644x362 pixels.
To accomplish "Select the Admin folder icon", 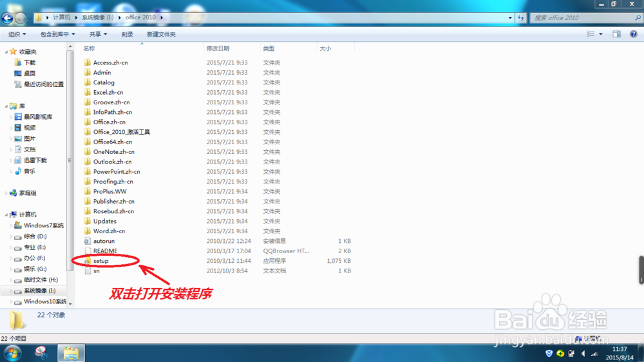I will [x=88, y=72].
